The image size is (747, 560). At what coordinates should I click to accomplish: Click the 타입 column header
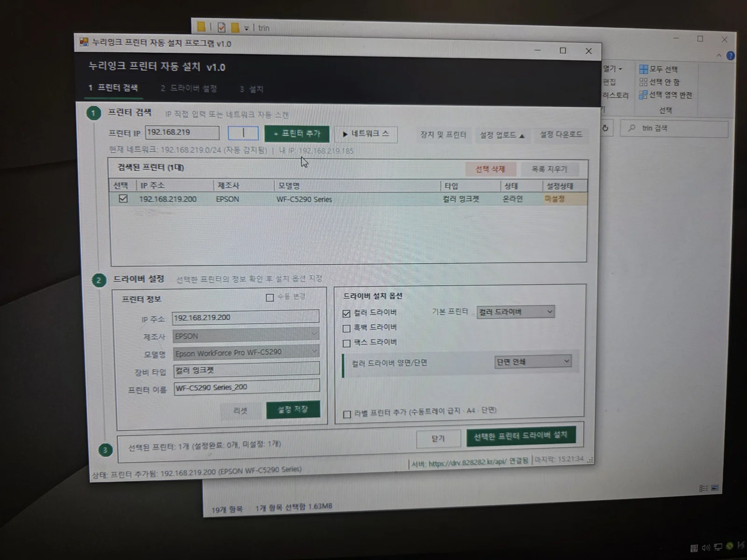point(471,186)
